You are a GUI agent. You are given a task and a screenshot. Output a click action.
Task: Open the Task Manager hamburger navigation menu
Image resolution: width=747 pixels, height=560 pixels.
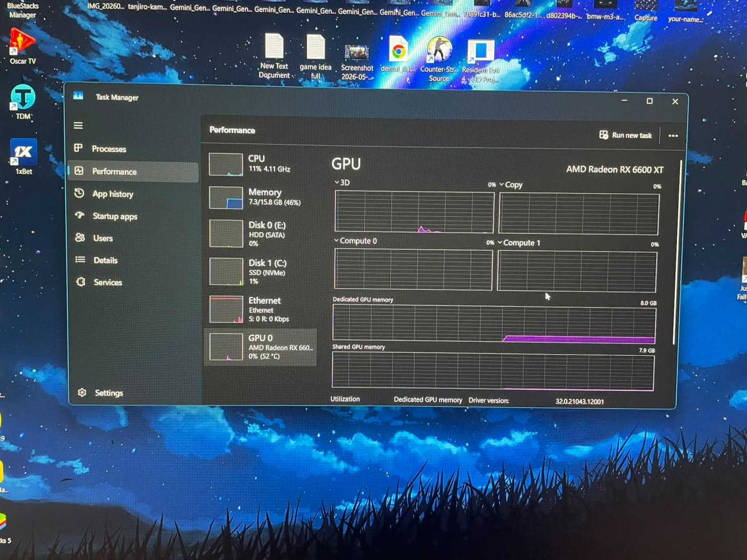pos(78,125)
